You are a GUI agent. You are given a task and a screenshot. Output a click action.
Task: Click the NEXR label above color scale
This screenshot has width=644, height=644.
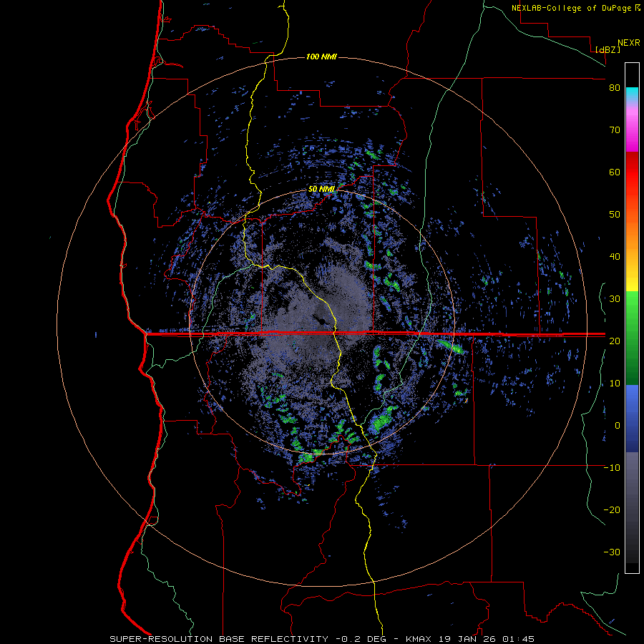point(629,43)
